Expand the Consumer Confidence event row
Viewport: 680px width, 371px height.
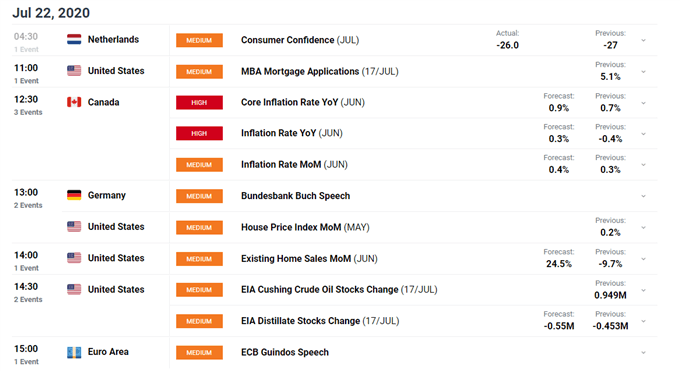[x=644, y=40]
